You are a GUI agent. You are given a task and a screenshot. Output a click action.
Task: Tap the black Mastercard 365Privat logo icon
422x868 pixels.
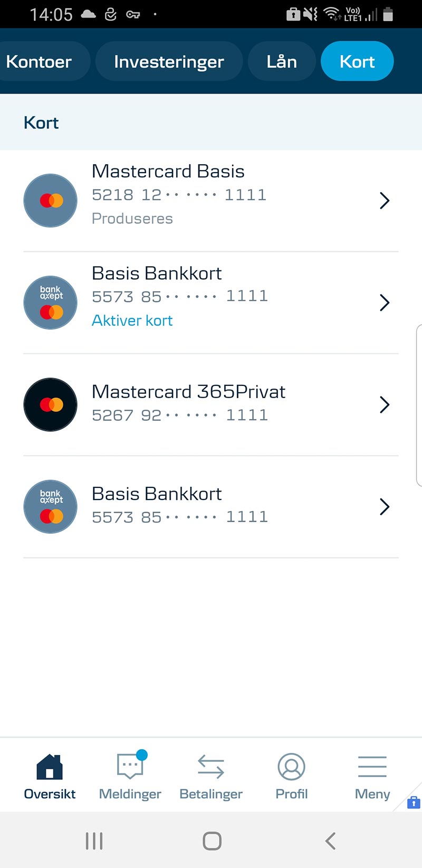click(x=51, y=404)
